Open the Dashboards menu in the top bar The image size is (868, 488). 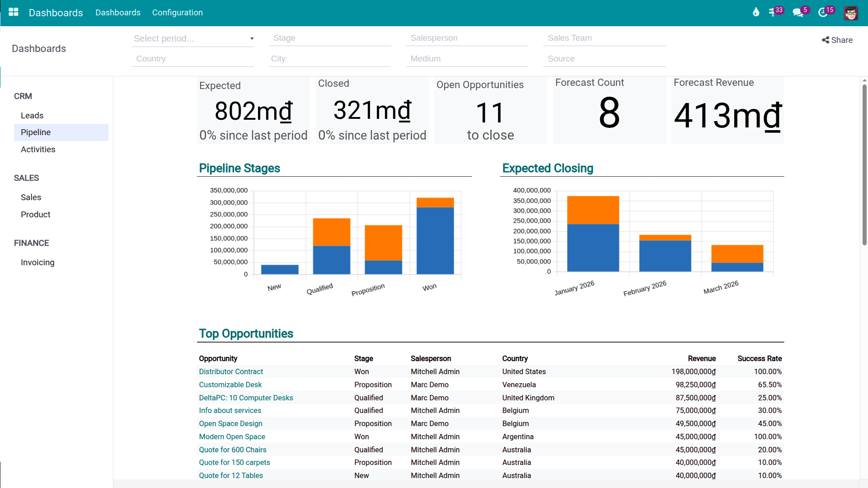tap(117, 12)
